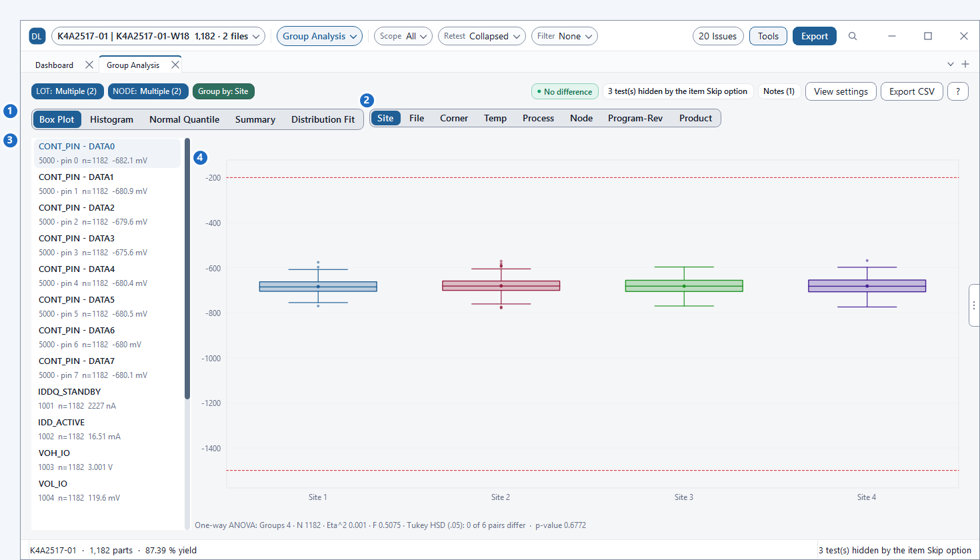Open help with the question mark button
Screen dimensions: 980x560
pyautogui.click(x=958, y=91)
